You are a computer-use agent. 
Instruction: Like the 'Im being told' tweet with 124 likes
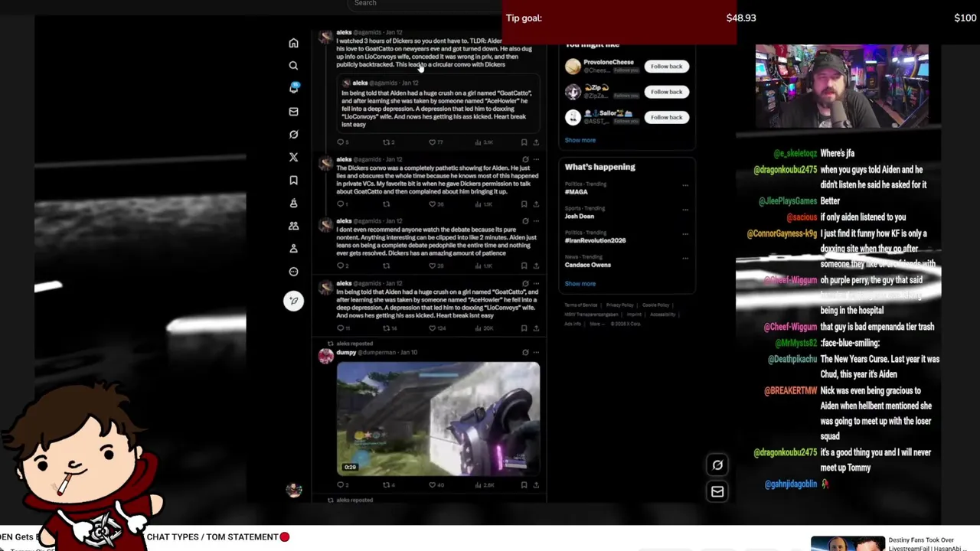436,328
